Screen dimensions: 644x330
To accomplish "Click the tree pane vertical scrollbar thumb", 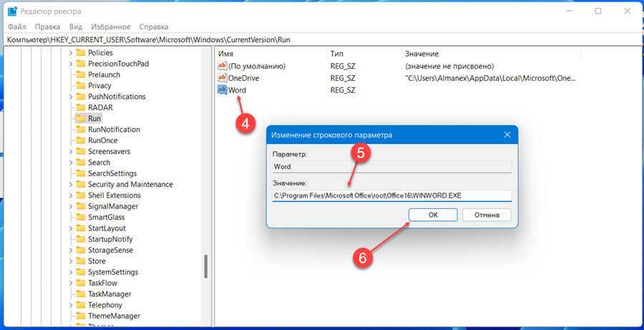I will (x=206, y=267).
